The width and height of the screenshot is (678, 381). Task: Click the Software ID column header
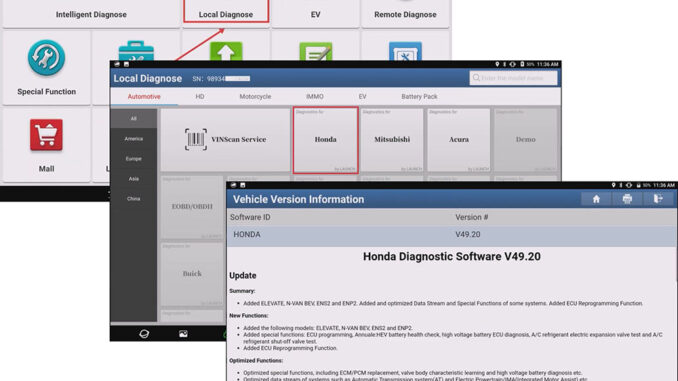(x=250, y=217)
